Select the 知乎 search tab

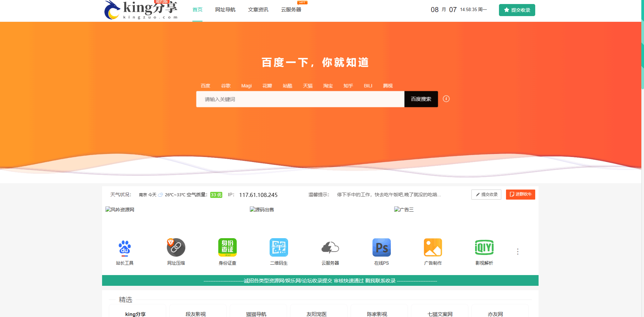coord(348,86)
